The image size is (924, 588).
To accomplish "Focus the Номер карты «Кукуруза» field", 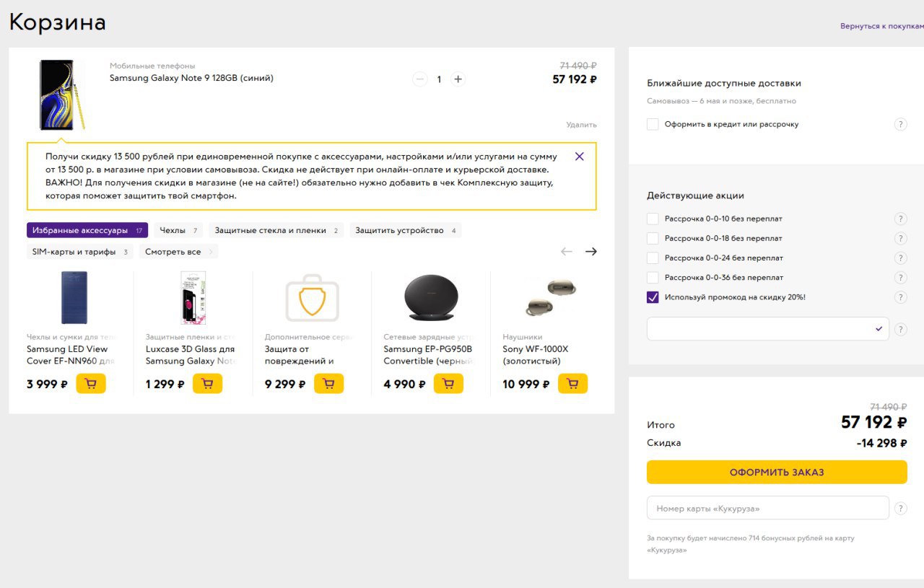I will tap(768, 508).
